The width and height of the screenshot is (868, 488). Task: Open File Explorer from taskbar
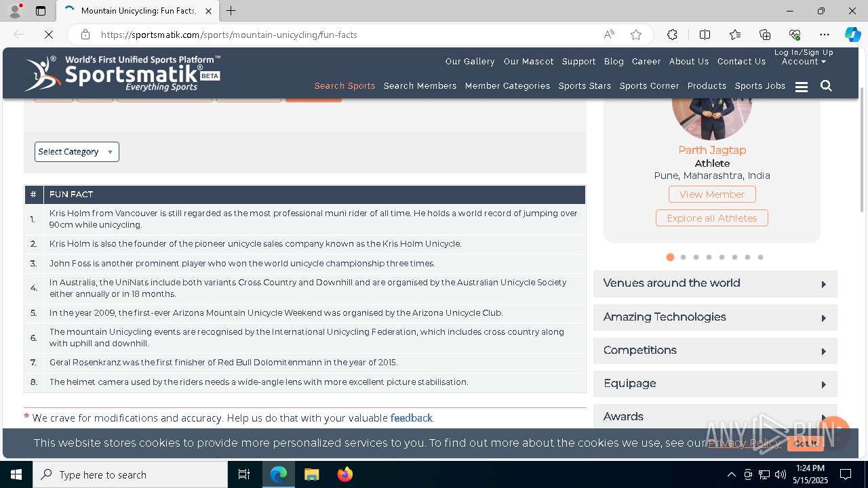(x=311, y=474)
